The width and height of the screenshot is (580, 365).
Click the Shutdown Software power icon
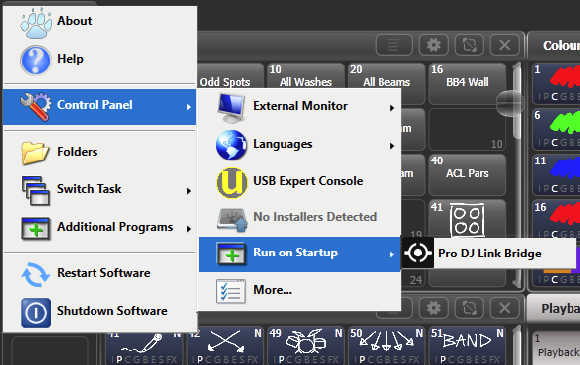(36, 313)
